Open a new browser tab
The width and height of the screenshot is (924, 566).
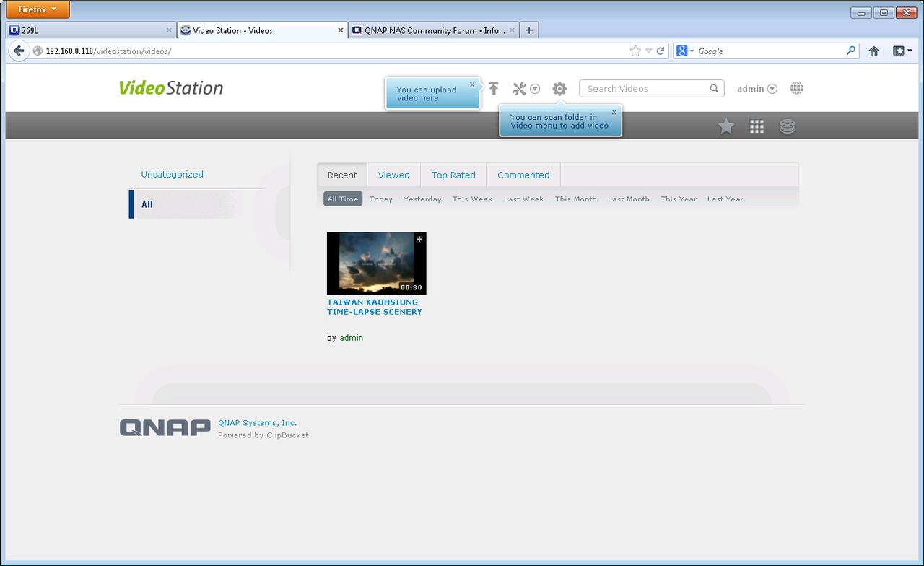click(529, 30)
